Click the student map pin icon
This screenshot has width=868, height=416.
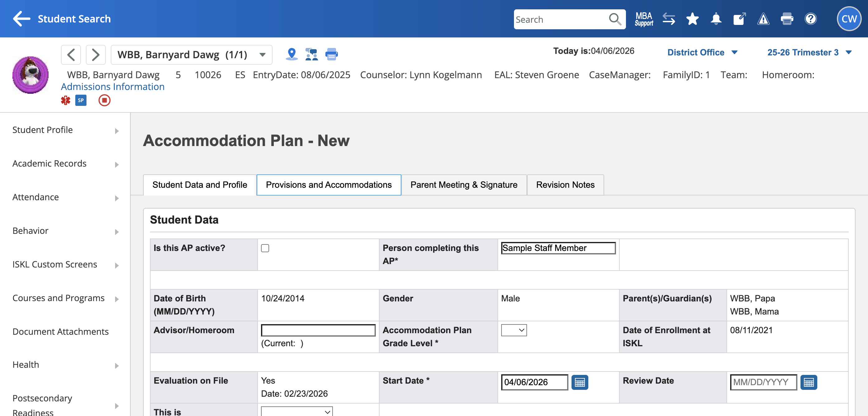(292, 54)
